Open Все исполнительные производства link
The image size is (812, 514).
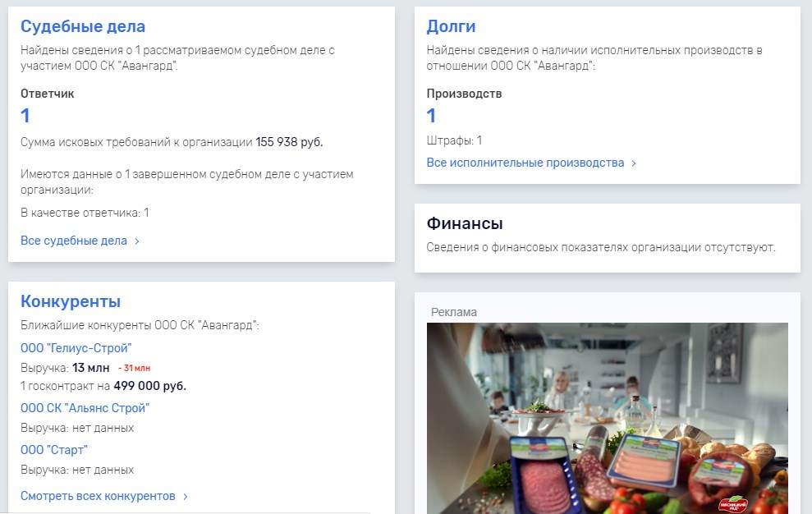[525, 163]
